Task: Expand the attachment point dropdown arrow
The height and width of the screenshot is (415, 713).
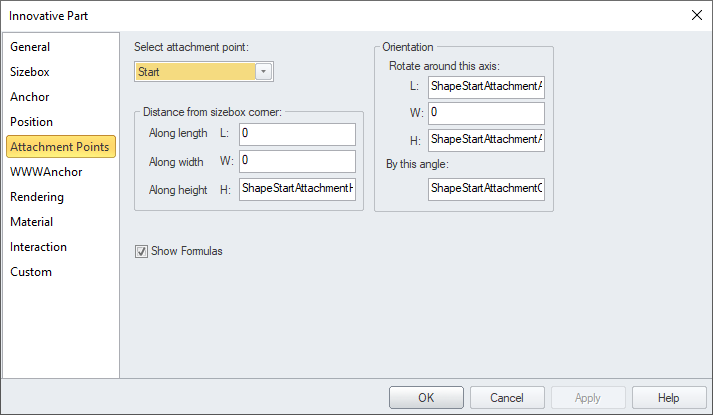Action: coord(263,72)
